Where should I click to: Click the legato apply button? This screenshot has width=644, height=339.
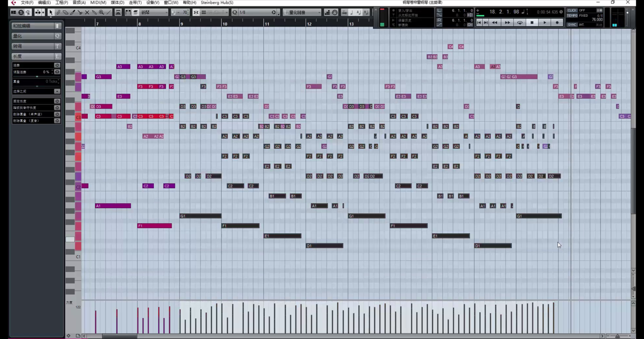pos(57,65)
